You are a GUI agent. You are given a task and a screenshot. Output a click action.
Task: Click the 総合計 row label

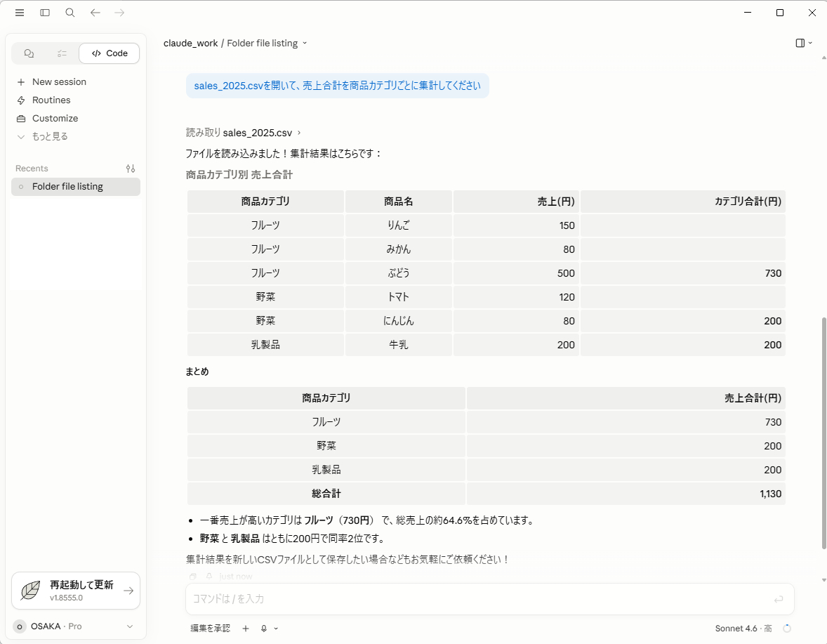[326, 494]
